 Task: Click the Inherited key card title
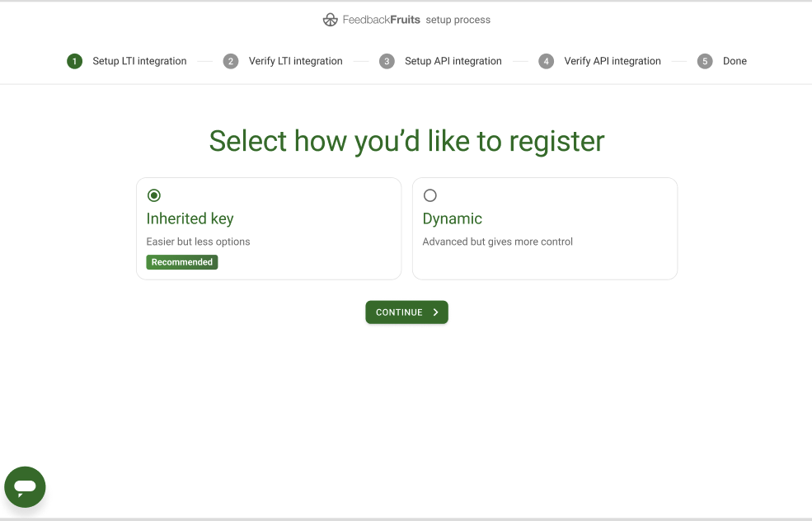(190, 218)
